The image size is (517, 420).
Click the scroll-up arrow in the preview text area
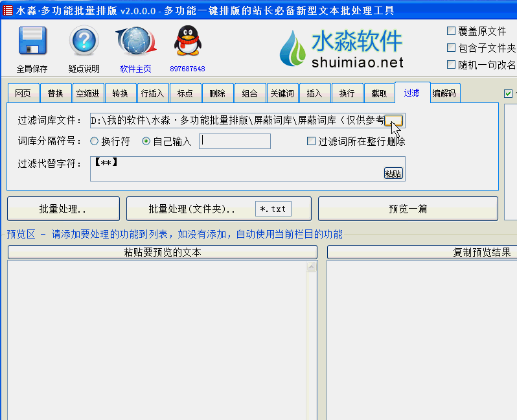(x=311, y=266)
